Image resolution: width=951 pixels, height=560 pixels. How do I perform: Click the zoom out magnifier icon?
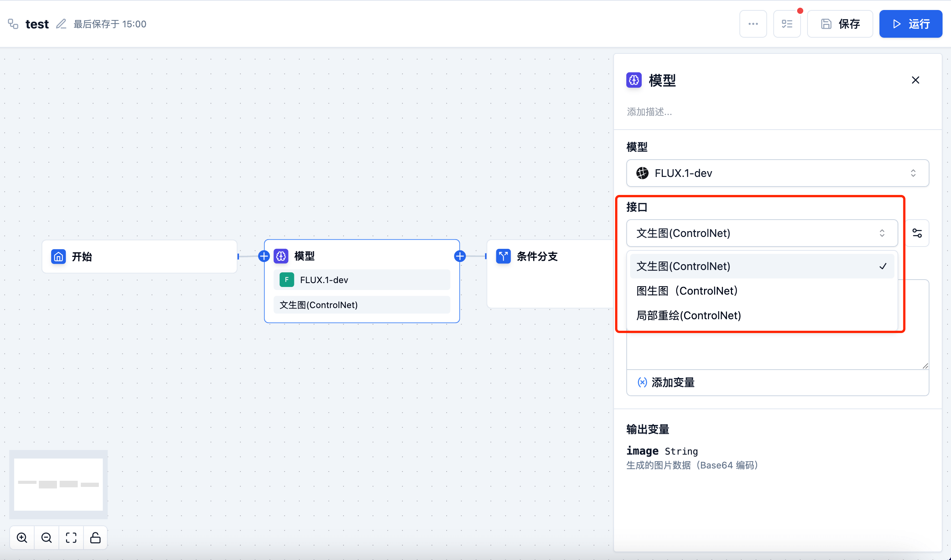pyautogui.click(x=47, y=537)
